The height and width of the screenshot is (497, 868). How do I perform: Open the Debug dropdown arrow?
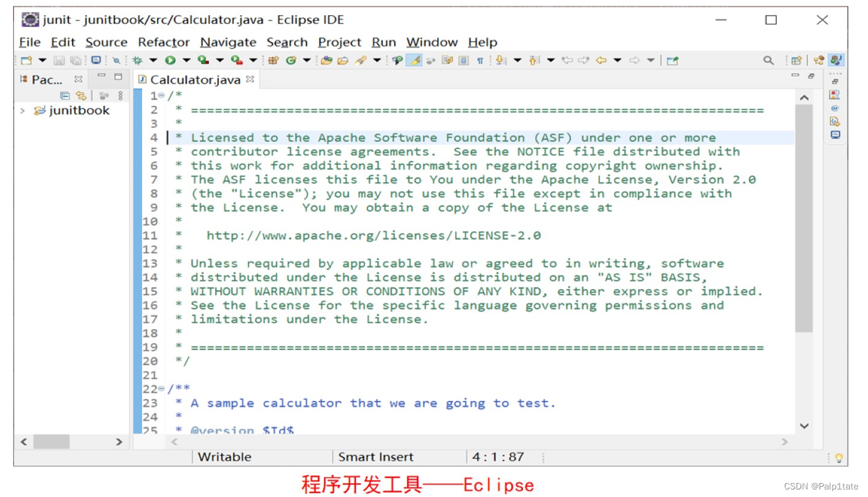[x=153, y=61]
